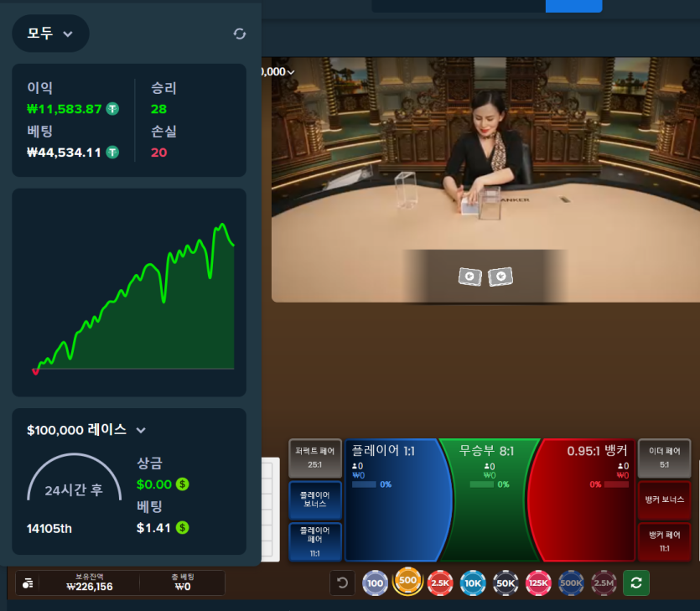
Task: Select the 500 chip
Action: click(x=407, y=581)
